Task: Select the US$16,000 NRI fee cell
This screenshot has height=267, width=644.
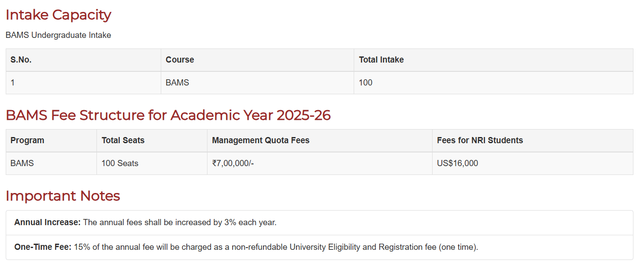Action: (457, 163)
